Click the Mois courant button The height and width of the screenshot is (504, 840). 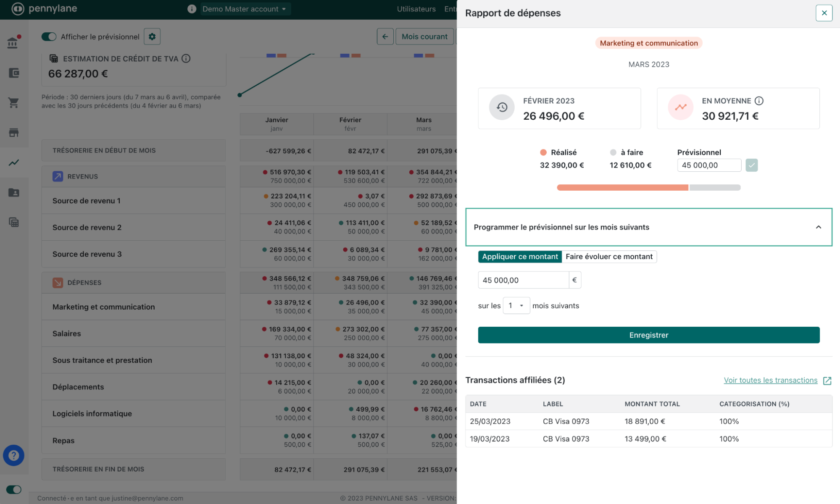pos(424,37)
